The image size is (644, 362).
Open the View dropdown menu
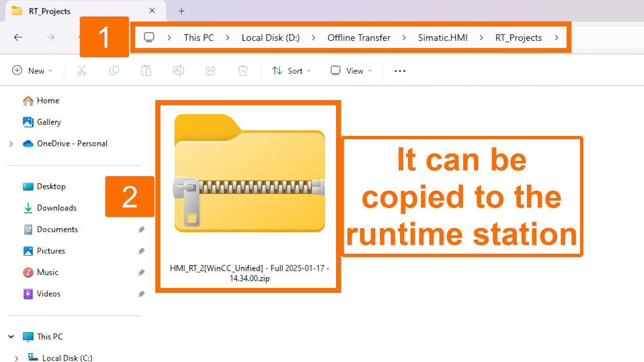[351, 71]
